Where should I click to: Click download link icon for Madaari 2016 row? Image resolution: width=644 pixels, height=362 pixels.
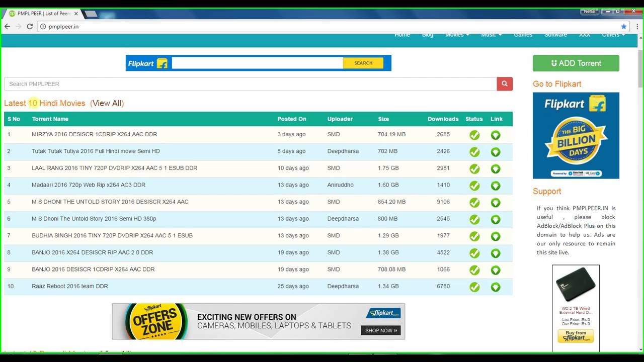[x=496, y=186]
